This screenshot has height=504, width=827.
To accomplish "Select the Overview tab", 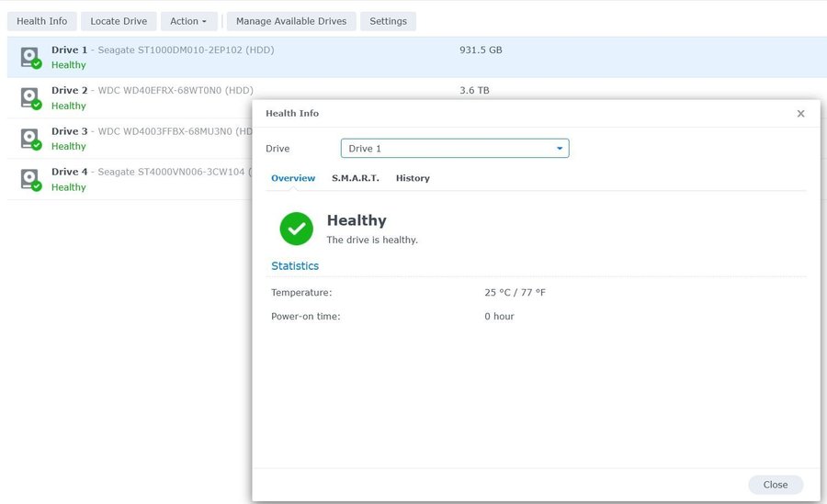I will (293, 178).
